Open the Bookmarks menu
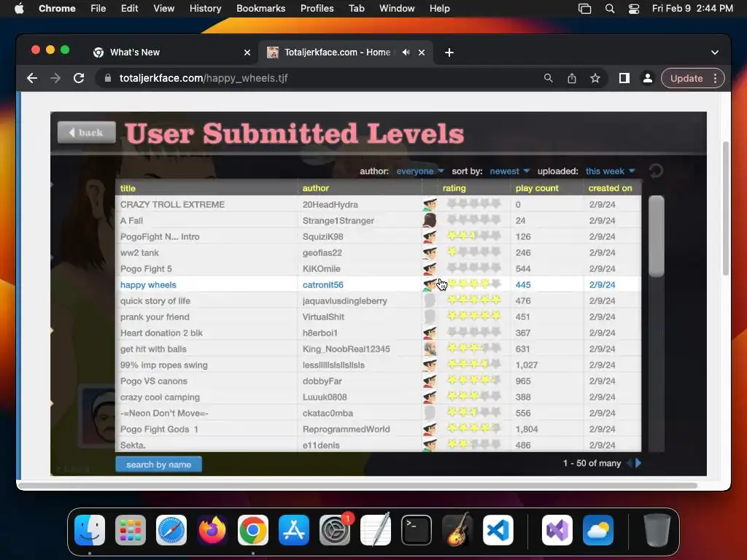Screen dimensions: 747x560 tap(260, 9)
